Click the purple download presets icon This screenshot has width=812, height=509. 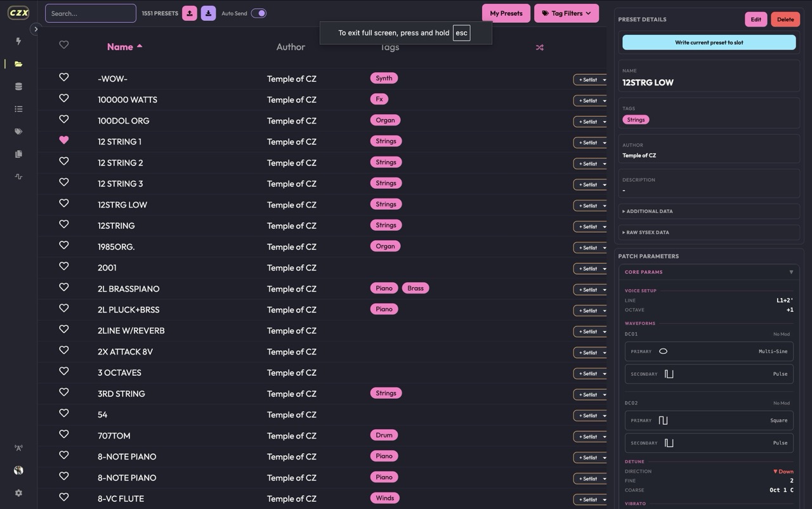208,13
